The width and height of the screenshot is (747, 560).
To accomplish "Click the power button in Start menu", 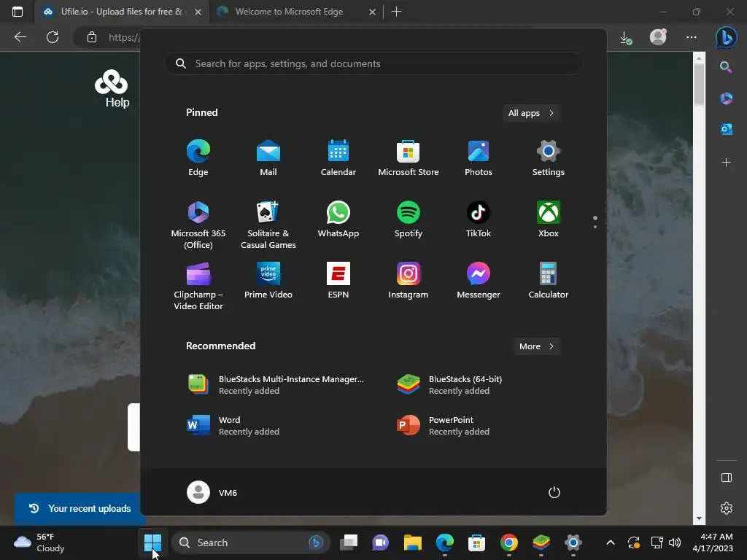I will point(554,492).
